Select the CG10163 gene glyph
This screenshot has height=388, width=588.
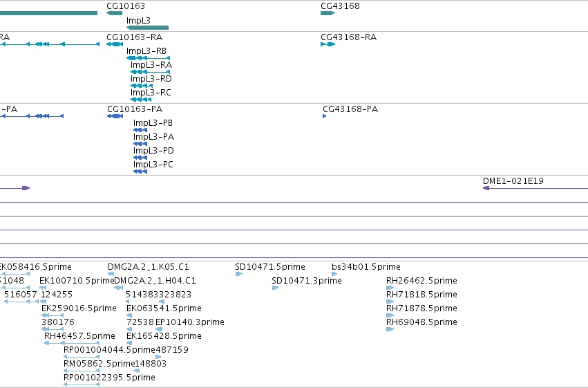click(x=115, y=13)
